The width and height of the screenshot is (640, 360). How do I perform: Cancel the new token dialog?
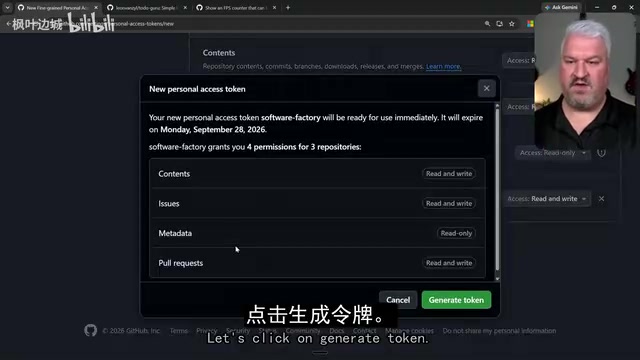[x=398, y=300]
